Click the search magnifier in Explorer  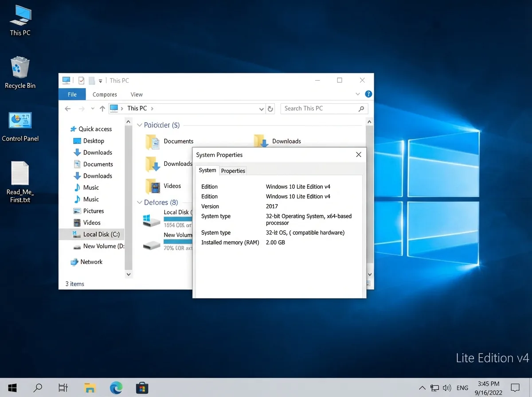[x=361, y=109]
